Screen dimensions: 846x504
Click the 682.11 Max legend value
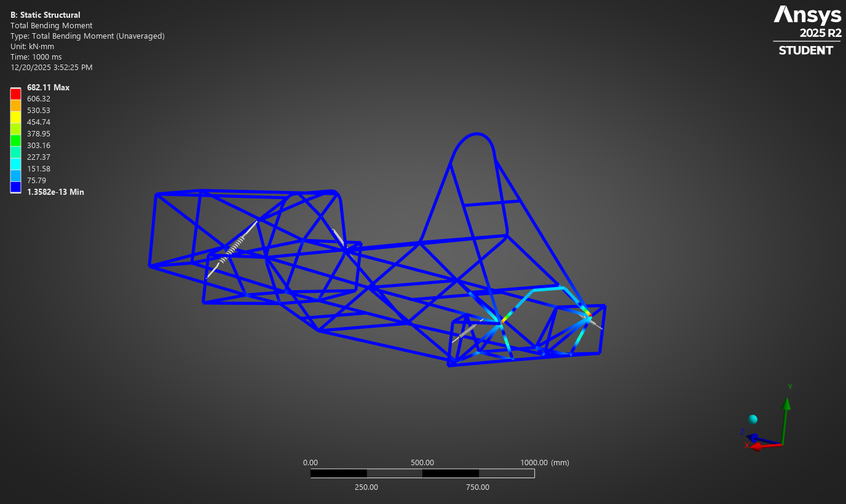coord(48,87)
